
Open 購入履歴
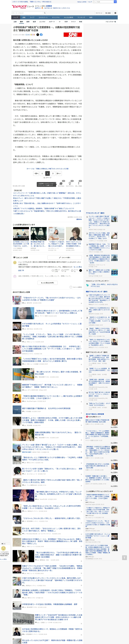tap(108, 13)
